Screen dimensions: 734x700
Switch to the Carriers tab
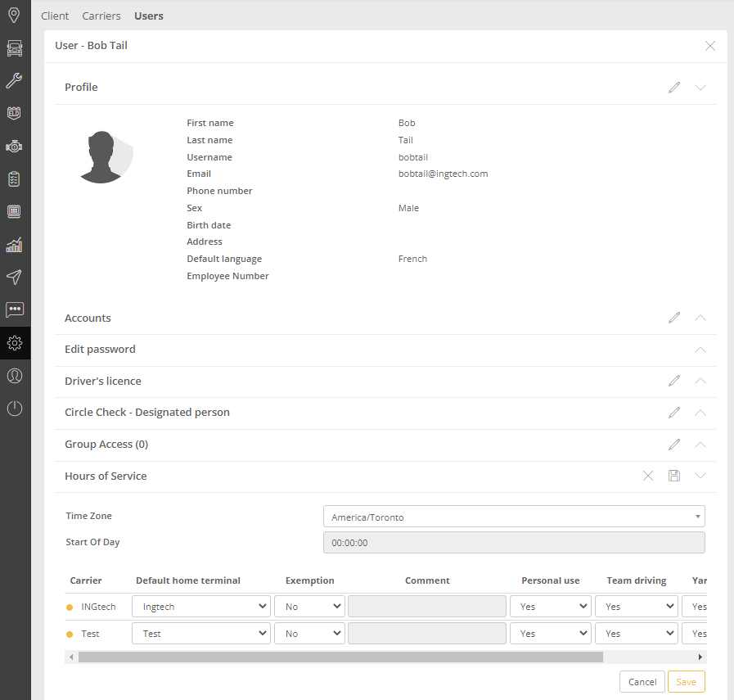(x=101, y=16)
